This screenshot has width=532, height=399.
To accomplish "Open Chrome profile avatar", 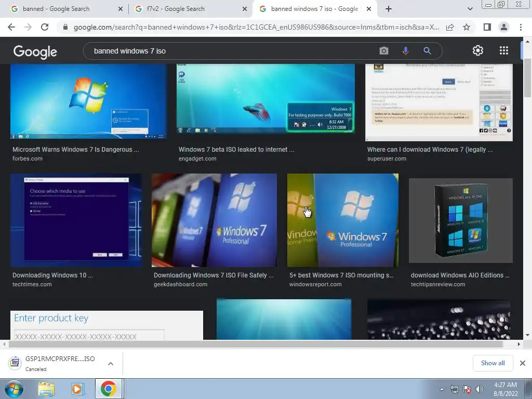I will tap(504, 27).
